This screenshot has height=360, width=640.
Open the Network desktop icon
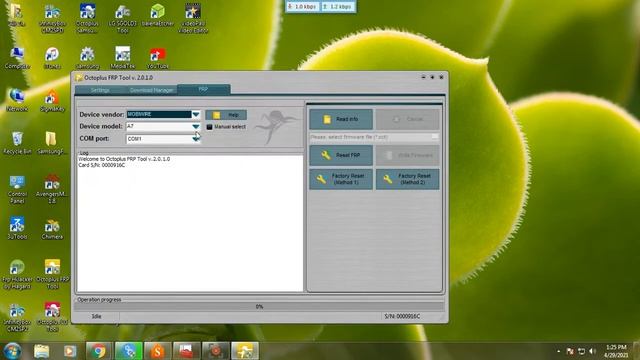[x=17, y=100]
